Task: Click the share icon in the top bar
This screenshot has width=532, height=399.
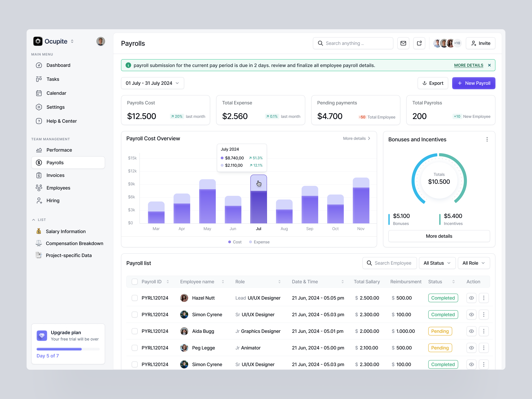Action: pyautogui.click(x=419, y=43)
